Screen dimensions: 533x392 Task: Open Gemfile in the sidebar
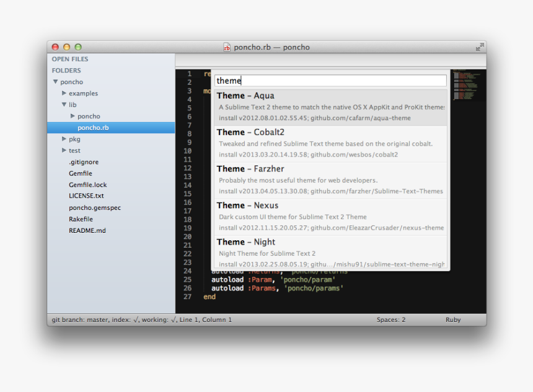pyautogui.click(x=81, y=173)
